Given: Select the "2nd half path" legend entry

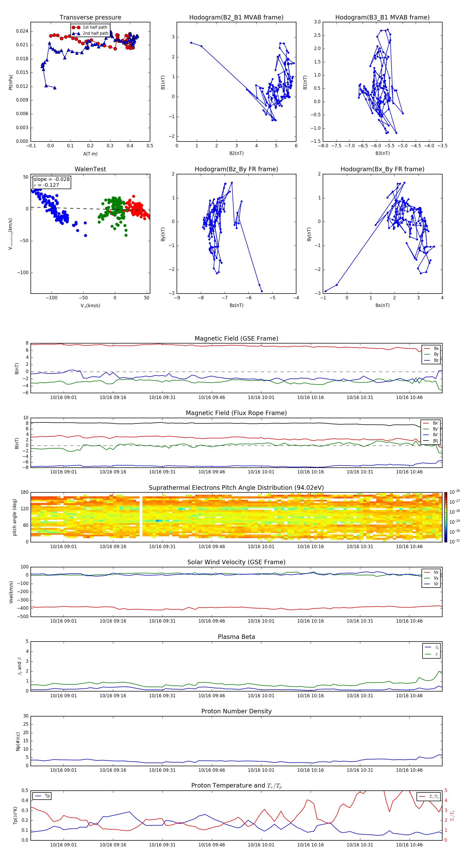Looking at the screenshot, I should pos(90,33).
